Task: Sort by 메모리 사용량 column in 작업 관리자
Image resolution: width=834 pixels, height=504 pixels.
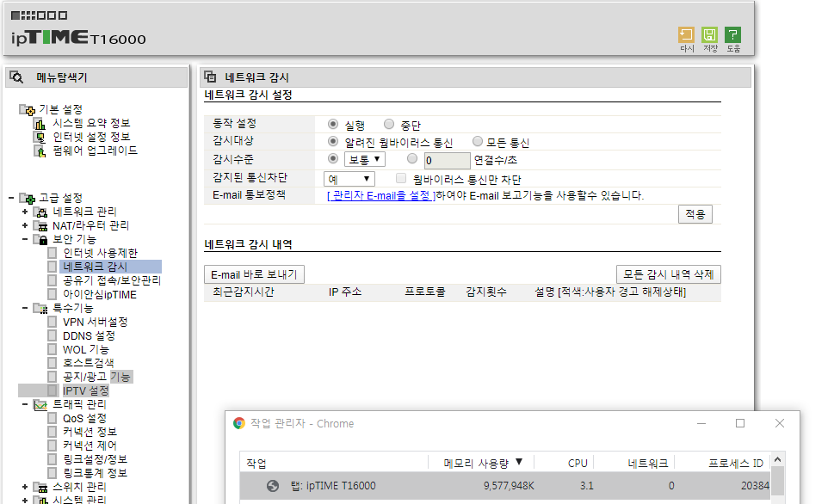Action: tap(483, 463)
